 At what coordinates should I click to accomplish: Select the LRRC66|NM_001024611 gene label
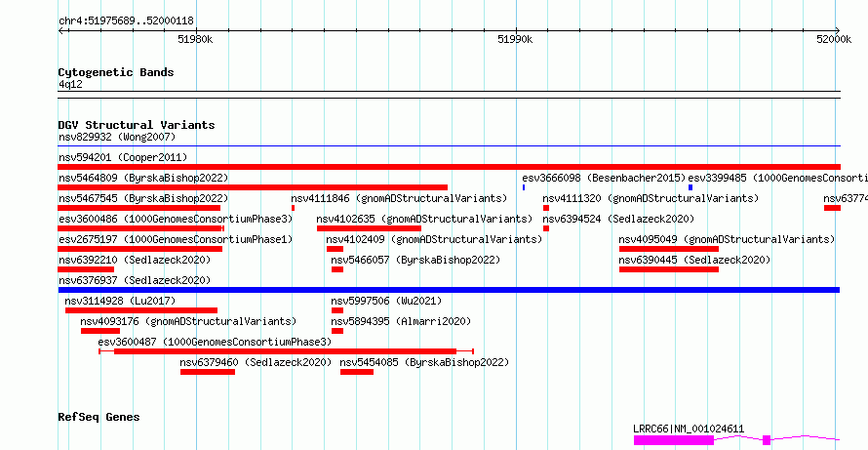tap(689, 429)
